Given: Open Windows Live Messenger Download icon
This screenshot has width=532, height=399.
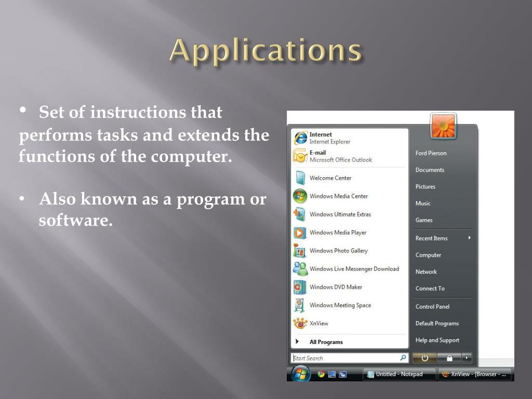Looking at the screenshot, I should 300,269.
